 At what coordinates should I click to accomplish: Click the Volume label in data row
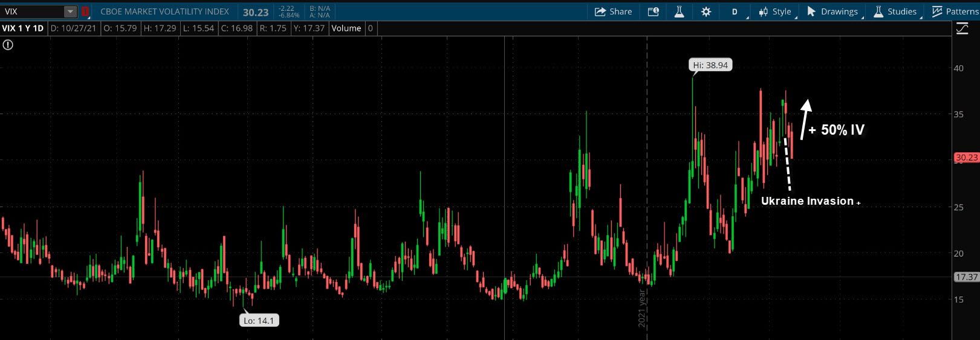coord(346,28)
